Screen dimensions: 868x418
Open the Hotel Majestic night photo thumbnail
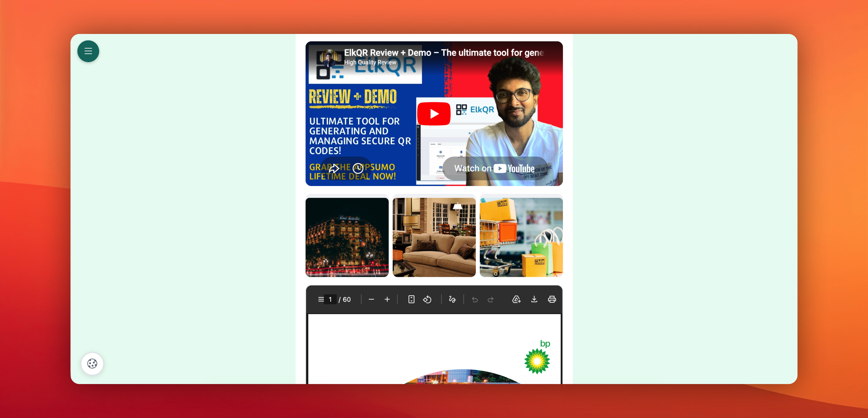click(x=347, y=237)
